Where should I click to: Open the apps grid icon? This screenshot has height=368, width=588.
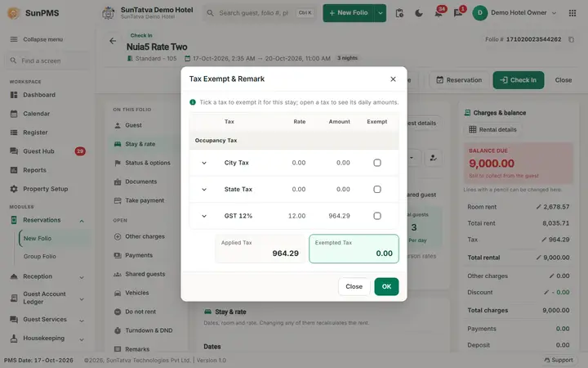[572, 13]
